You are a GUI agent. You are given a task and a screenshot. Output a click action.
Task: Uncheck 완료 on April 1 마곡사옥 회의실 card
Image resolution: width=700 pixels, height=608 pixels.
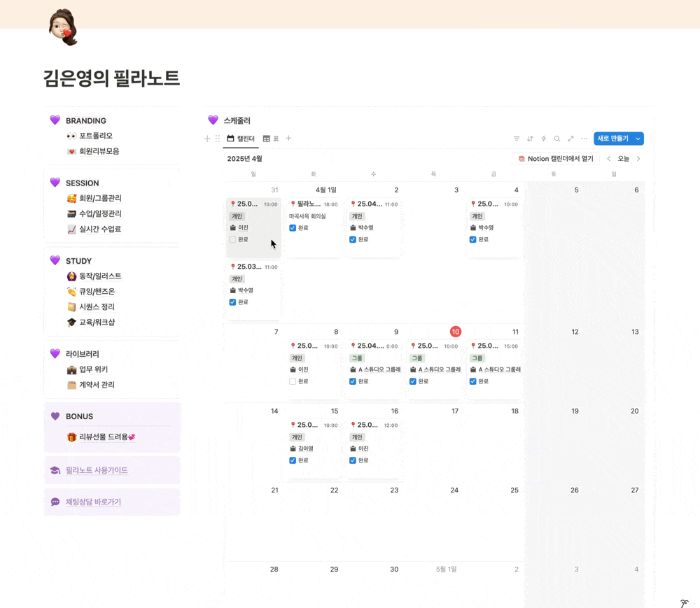pyautogui.click(x=293, y=228)
